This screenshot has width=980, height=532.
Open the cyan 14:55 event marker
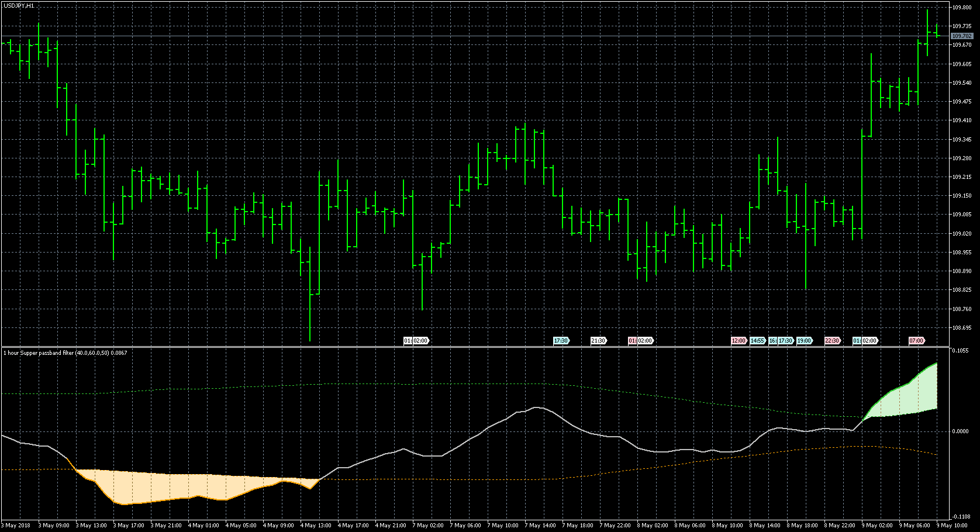757,340
